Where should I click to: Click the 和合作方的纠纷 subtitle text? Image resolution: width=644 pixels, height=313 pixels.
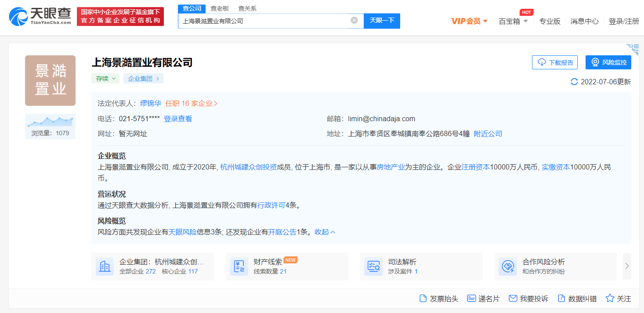pos(543,271)
